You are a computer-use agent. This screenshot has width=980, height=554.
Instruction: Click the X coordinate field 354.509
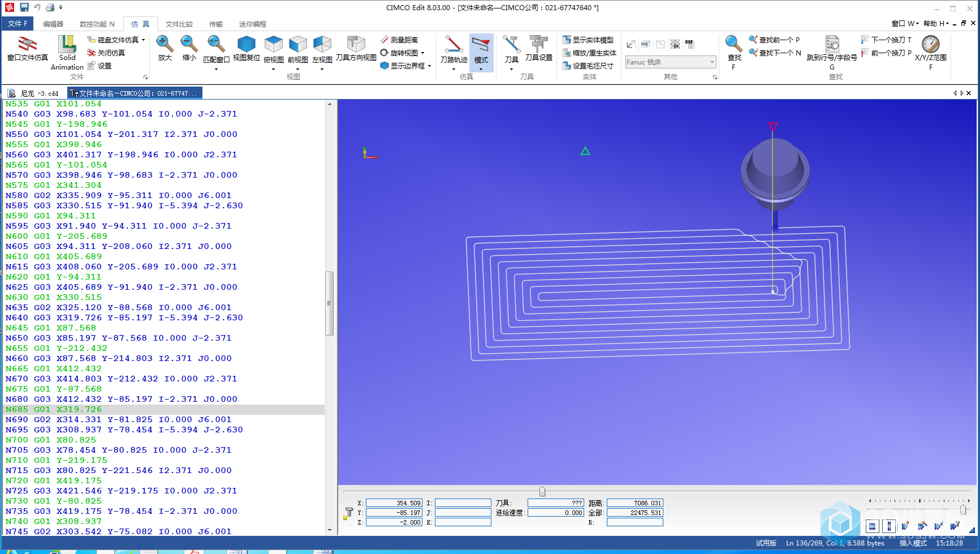tap(394, 503)
